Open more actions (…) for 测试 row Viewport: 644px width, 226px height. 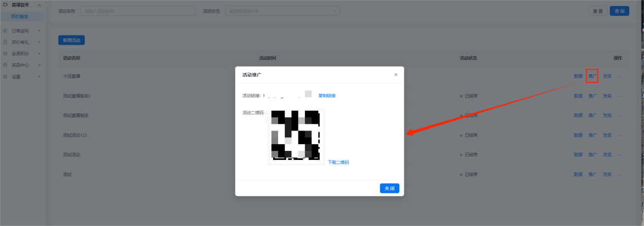[620, 174]
